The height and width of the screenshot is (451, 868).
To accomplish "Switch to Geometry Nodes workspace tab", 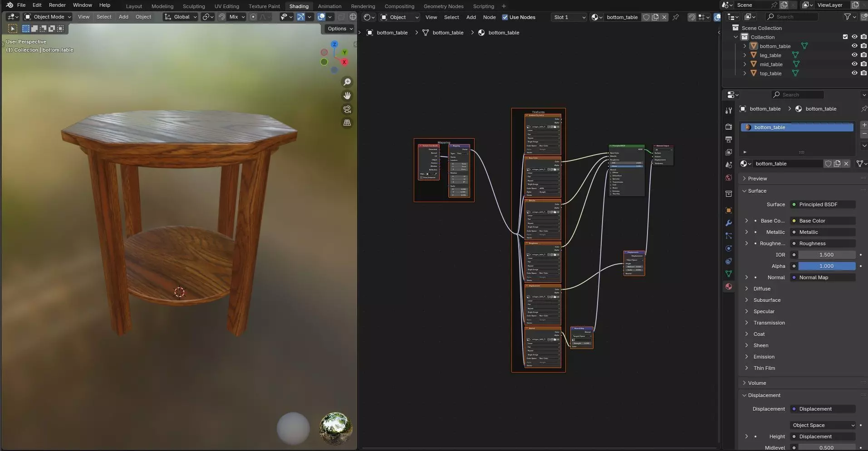I will (x=443, y=6).
